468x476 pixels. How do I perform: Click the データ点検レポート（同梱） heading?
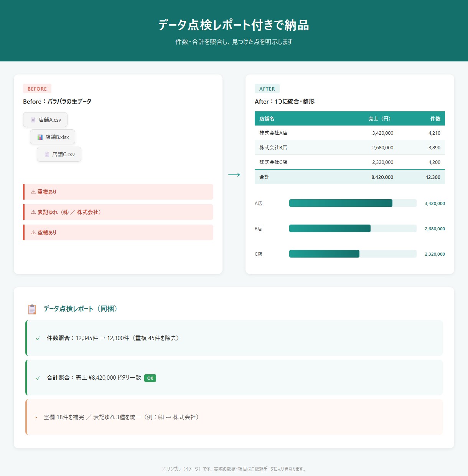81,309
